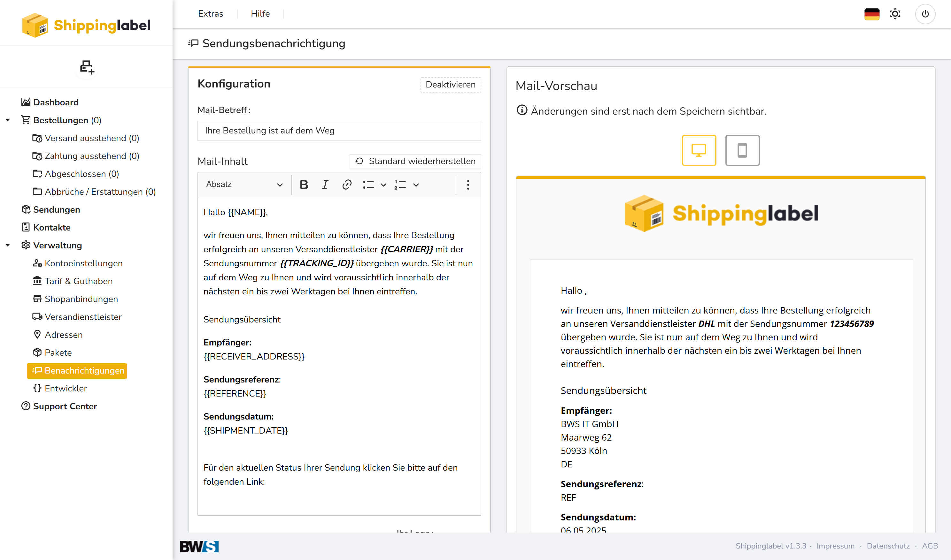
Task: Toggle the brightness theme icon
Action: (895, 14)
